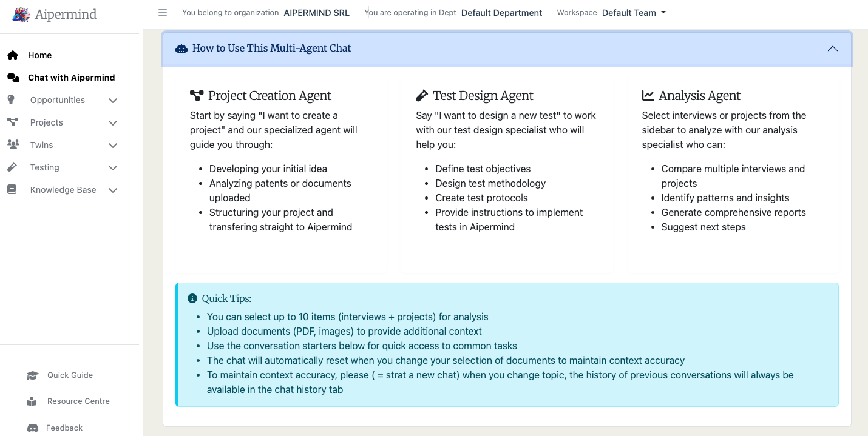Click the How to Use This Multi-Agent Chat title
The width and height of the screenshot is (868, 436).
[x=271, y=49]
